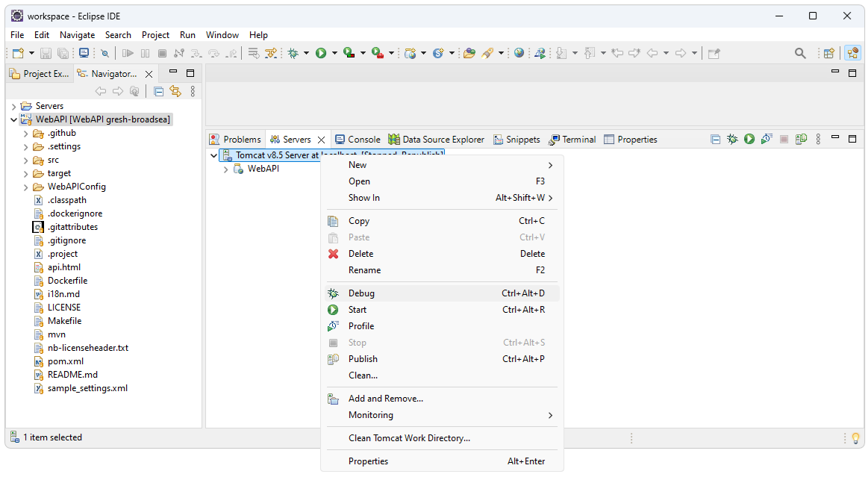Switch to the Problems tab
Viewport: 868px width, 477px height.
(236, 140)
